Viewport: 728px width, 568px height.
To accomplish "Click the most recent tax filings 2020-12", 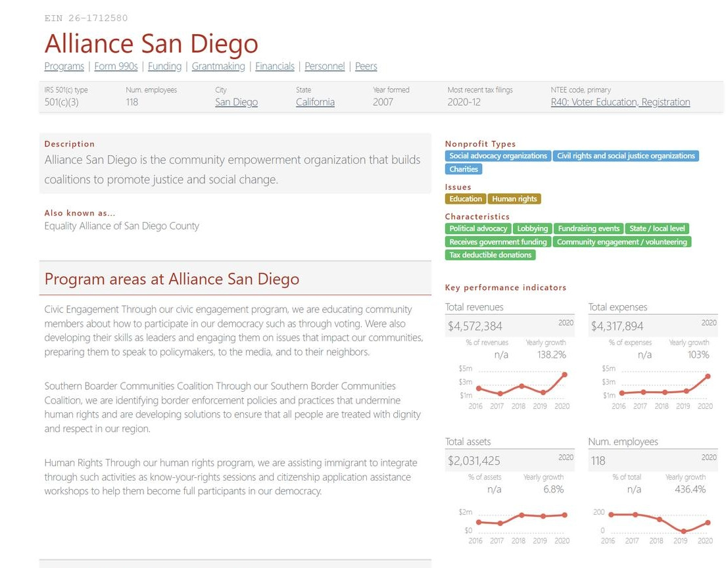I will click(x=464, y=102).
